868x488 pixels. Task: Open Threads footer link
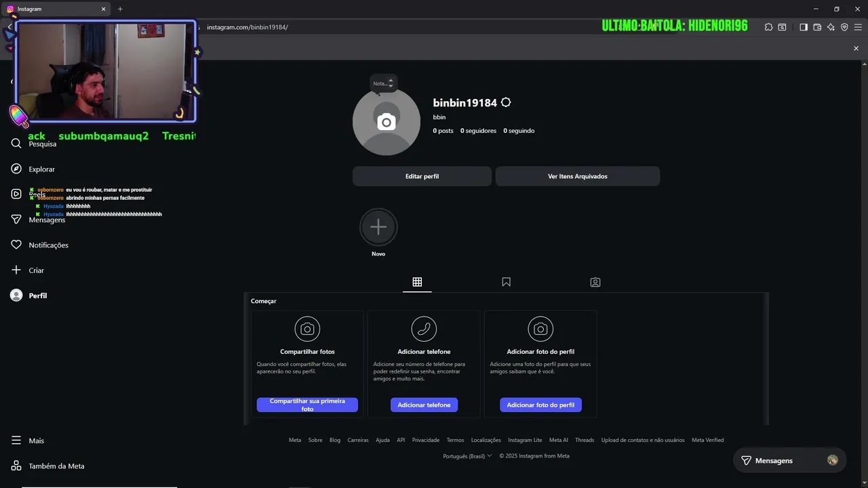(585, 440)
